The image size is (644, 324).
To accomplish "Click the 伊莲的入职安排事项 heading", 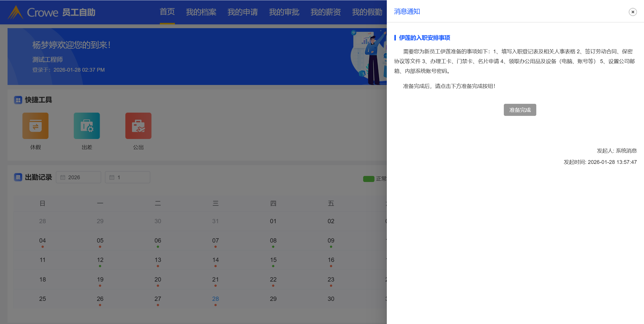I will (x=424, y=38).
